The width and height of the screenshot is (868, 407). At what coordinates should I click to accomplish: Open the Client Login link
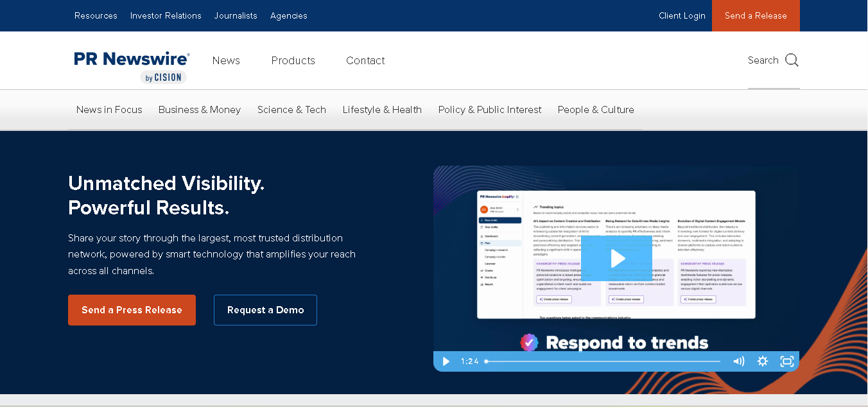[682, 15]
